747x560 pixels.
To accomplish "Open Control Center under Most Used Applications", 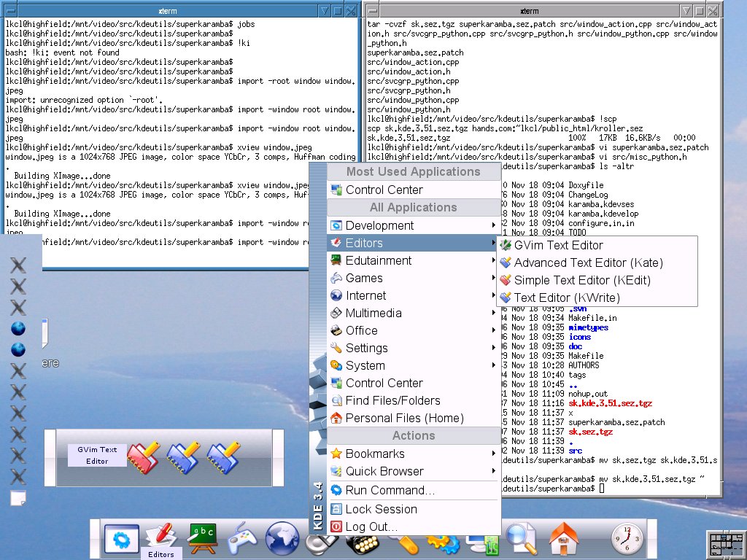I will coord(414,190).
